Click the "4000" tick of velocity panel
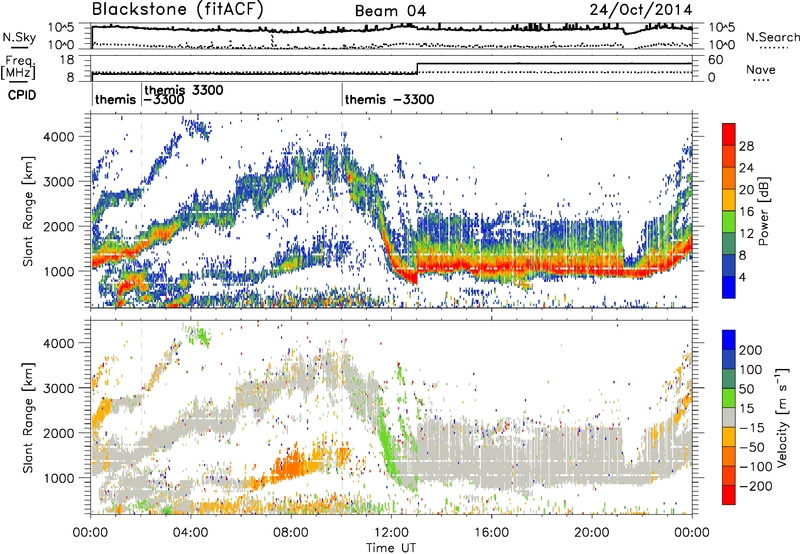This screenshot has width=800, height=554. click(x=59, y=343)
